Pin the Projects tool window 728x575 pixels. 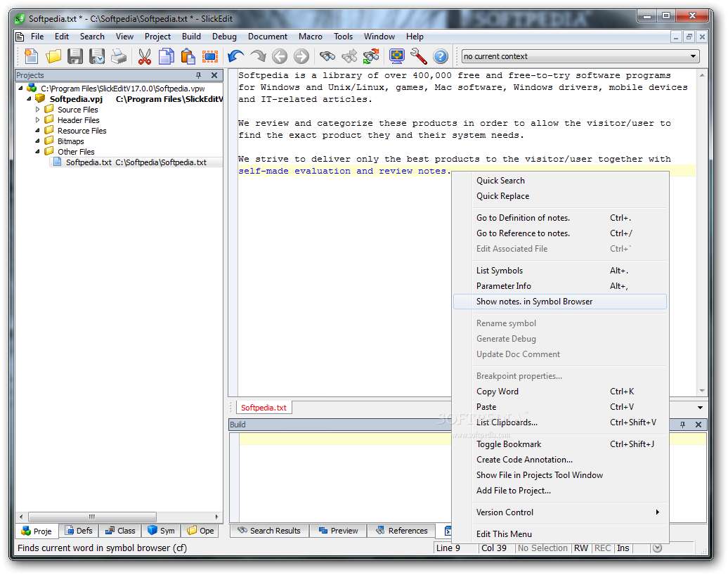[x=199, y=75]
